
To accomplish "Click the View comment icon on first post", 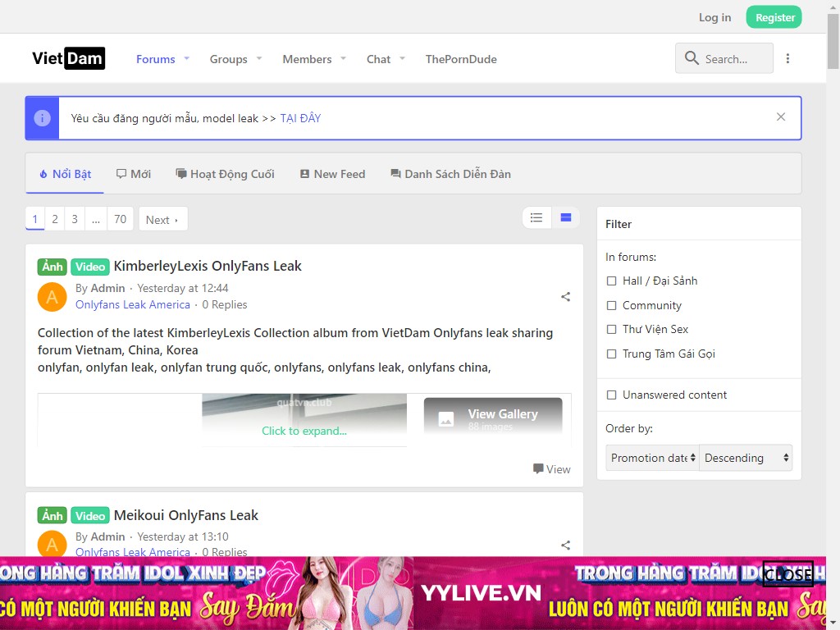I will [538, 469].
